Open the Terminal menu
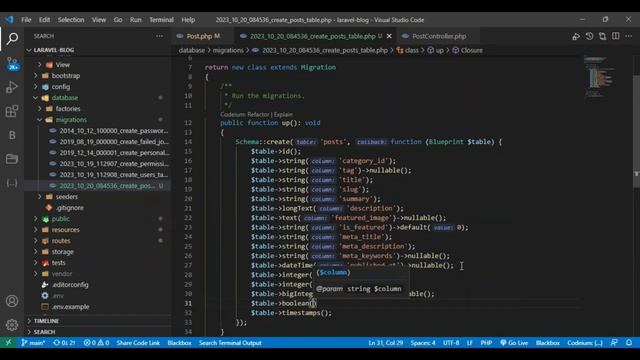The height and width of the screenshot is (360, 640). [161, 20]
